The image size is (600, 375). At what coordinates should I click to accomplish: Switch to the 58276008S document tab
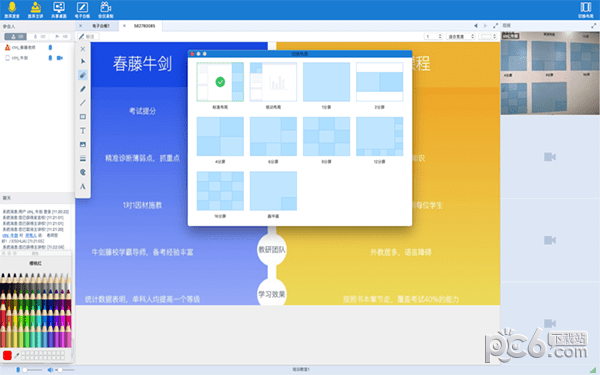(145, 26)
